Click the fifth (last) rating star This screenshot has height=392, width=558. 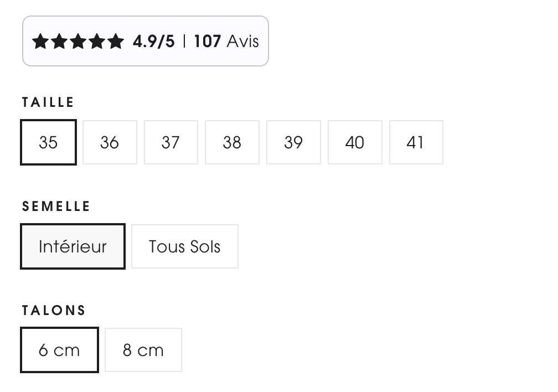click(x=116, y=42)
